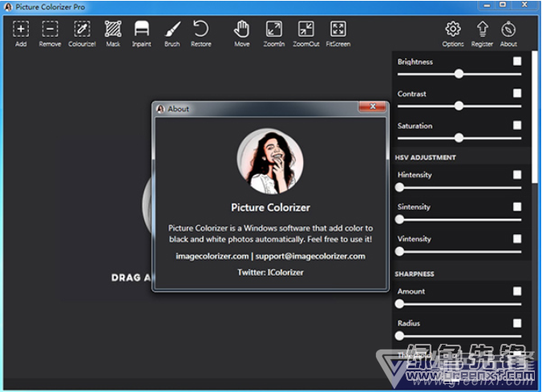Activate the Colourize eyedropper tool

coord(82,34)
